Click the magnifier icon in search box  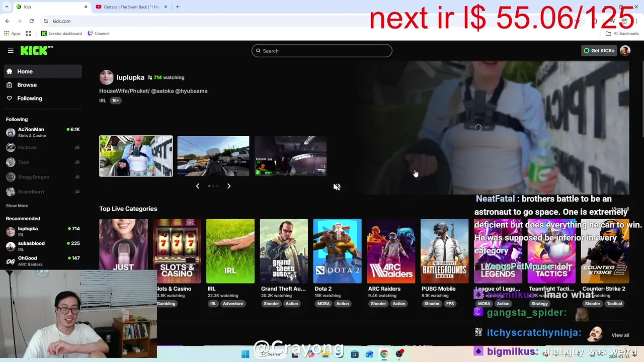coord(258,51)
